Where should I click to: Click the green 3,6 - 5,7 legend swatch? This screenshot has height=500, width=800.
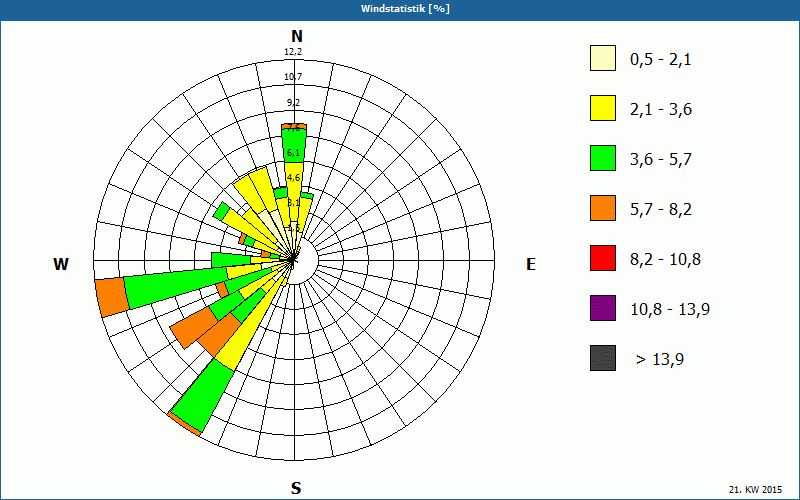pyautogui.click(x=603, y=158)
